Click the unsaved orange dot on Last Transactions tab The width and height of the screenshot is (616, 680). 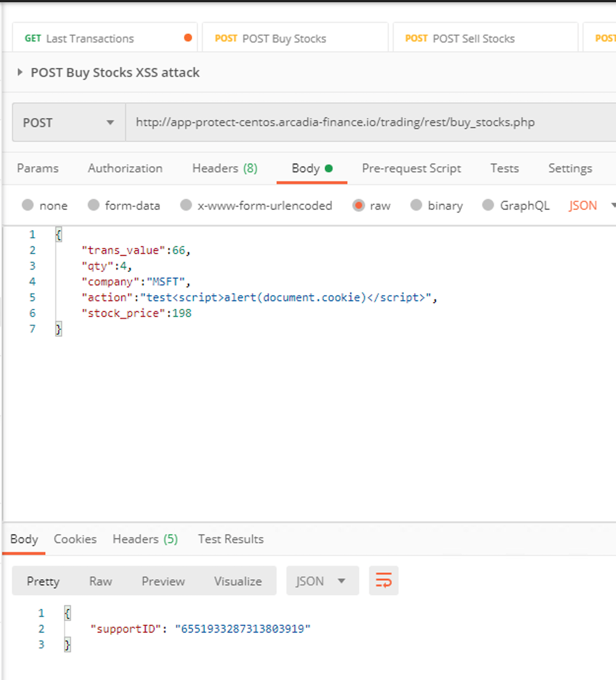tap(188, 38)
